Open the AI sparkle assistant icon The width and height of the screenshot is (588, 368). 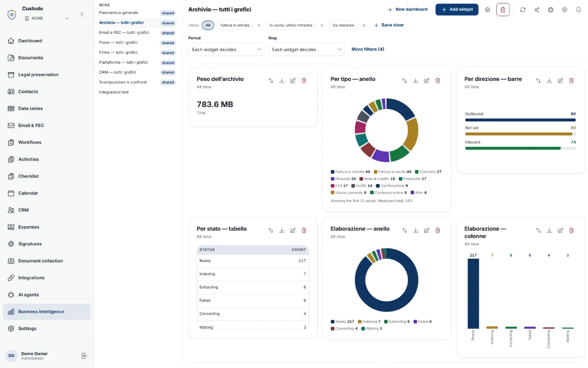tap(537, 10)
